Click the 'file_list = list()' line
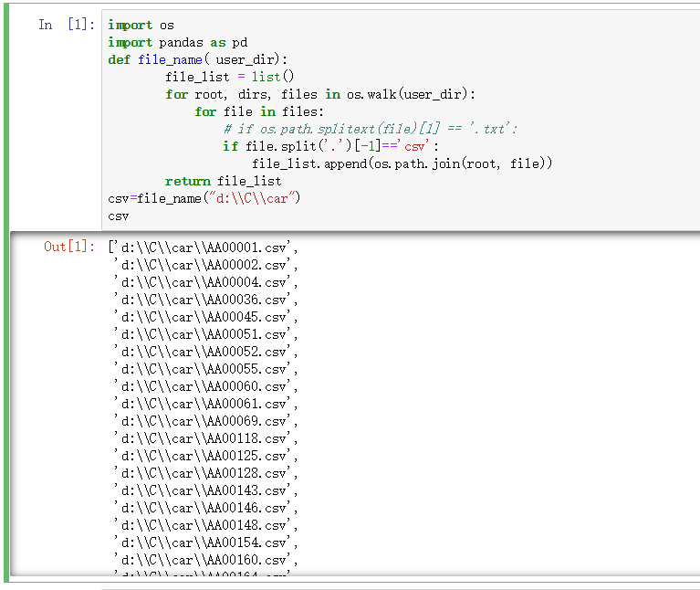Screen dimensions: 700x590 click(x=229, y=77)
